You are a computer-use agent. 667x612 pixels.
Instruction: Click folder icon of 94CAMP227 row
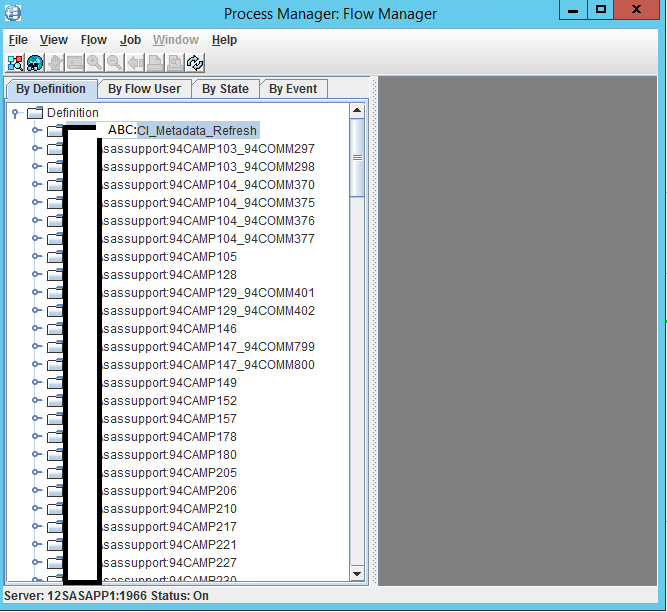coord(54,563)
